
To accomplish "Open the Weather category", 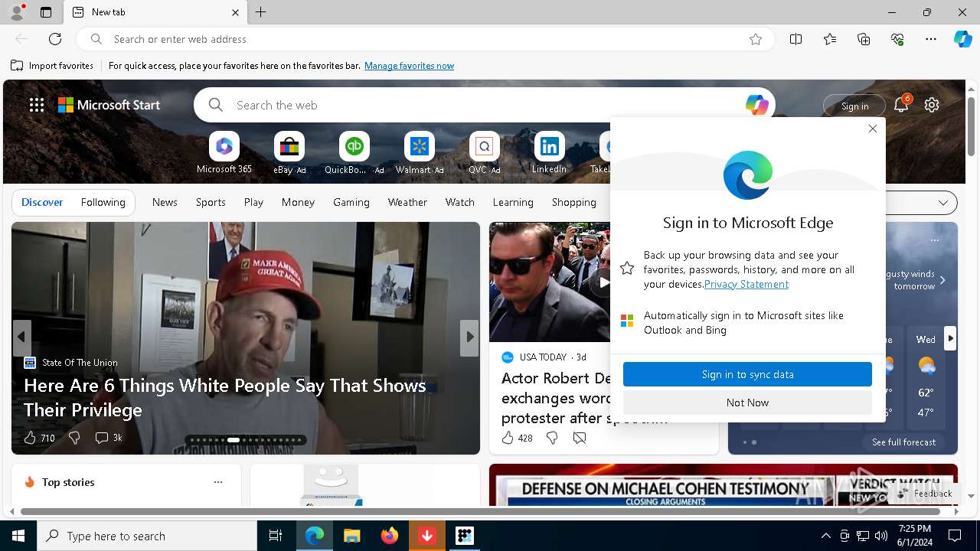I will pyautogui.click(x=407, y=202).
